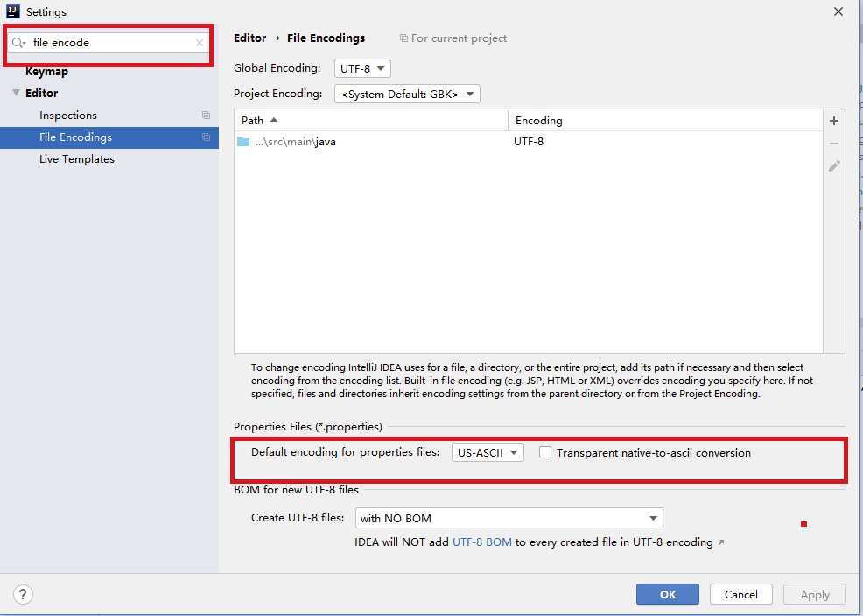863x616 pixels.
Task: Enable Transparent native-to-ascii conversion
Action: [x=545, y=452]
